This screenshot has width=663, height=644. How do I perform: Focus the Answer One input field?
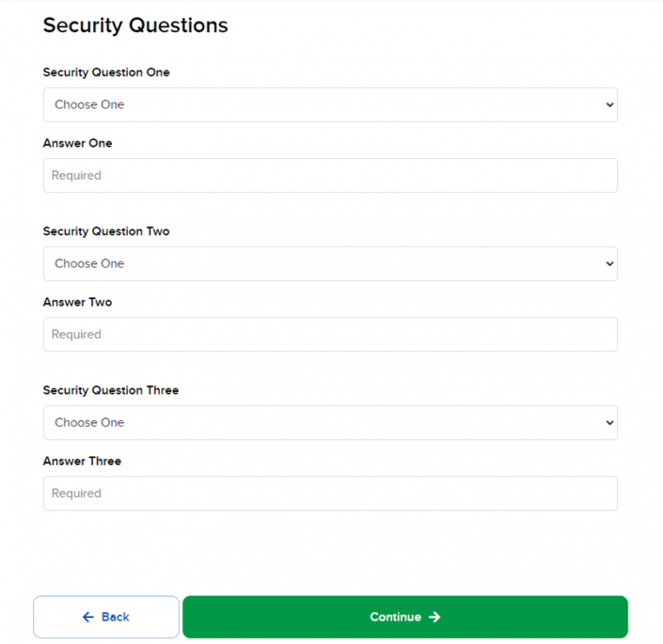pos(329,176)
